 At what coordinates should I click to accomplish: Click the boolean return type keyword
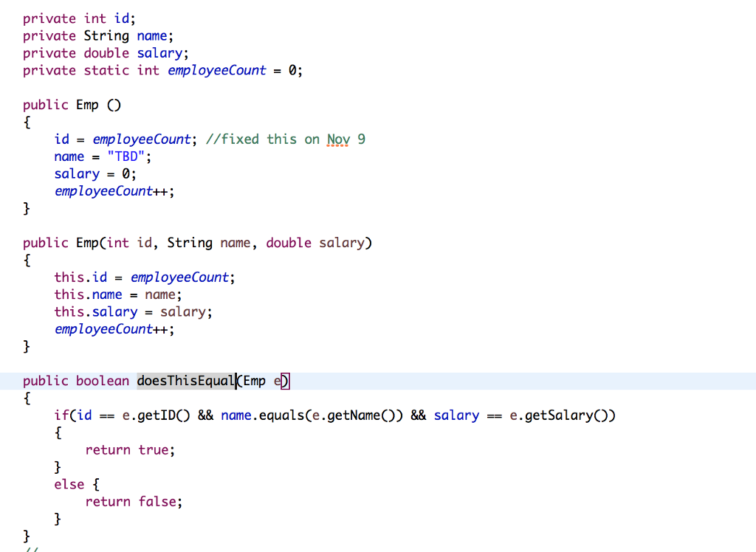[100, 381]
